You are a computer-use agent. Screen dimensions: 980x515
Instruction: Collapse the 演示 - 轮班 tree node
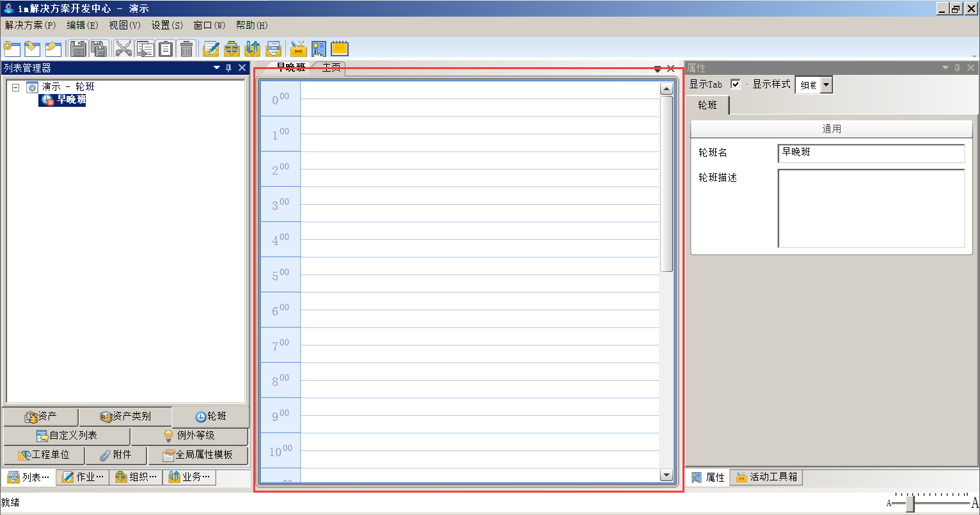16,87
